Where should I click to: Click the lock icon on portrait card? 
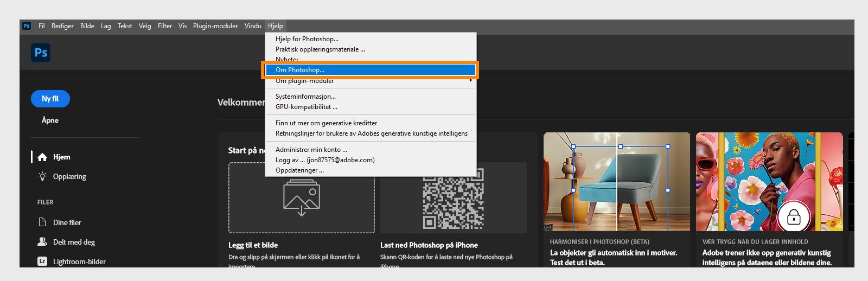[794, 218]
